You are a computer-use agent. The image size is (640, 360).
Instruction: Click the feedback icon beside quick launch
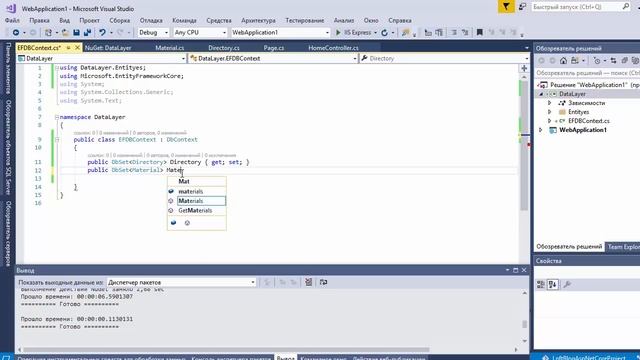click(x=522, y=7)
